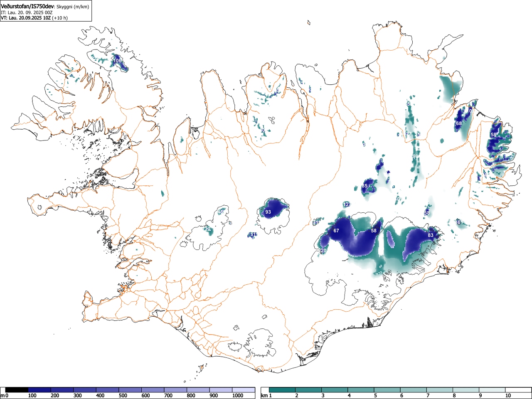
Task: Click the '58' value next to the '67' label
Action: point(374,231)
